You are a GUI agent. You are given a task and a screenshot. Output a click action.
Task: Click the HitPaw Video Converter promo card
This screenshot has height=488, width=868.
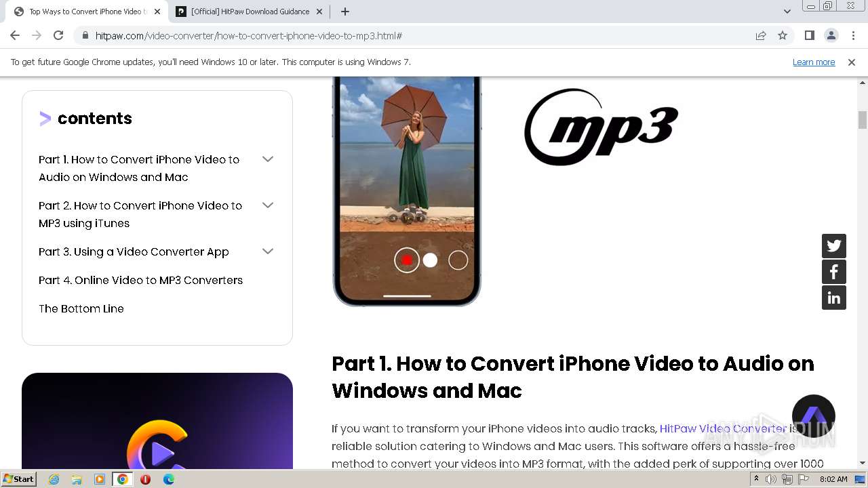click(x=157, y=421)
